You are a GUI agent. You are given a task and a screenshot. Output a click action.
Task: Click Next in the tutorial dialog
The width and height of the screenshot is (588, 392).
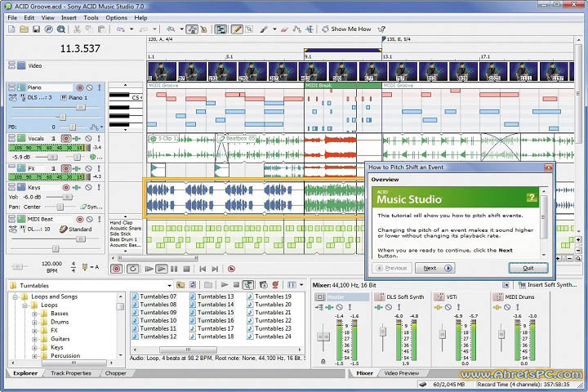[435, 268]
